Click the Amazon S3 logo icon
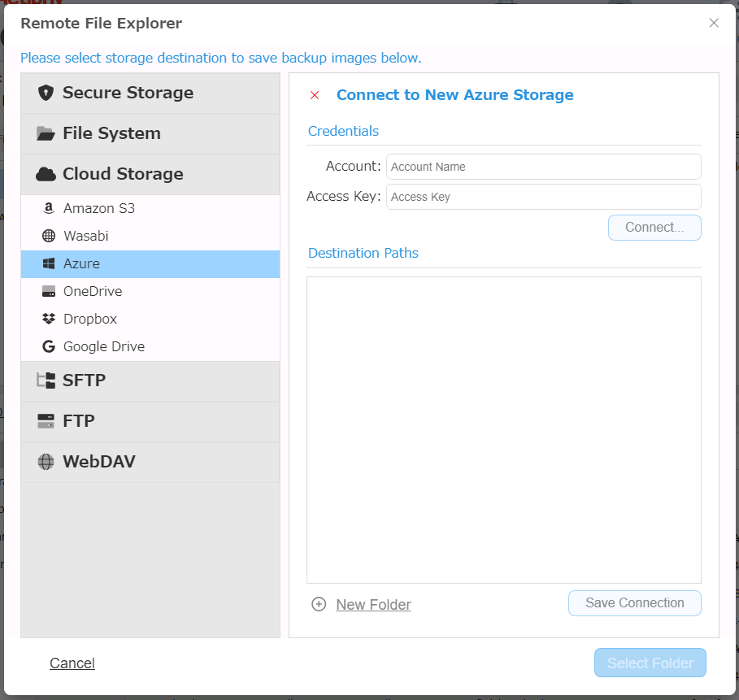Screen dimensions: 739x700 (49, 208)
